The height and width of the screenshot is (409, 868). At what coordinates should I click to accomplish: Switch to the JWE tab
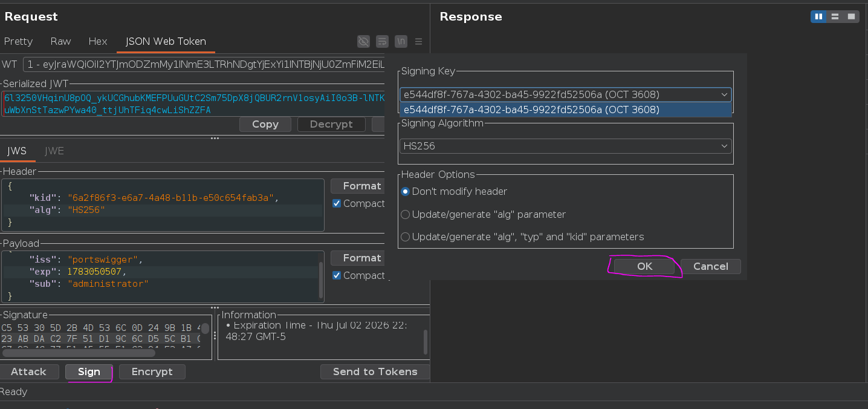point(54,151)
